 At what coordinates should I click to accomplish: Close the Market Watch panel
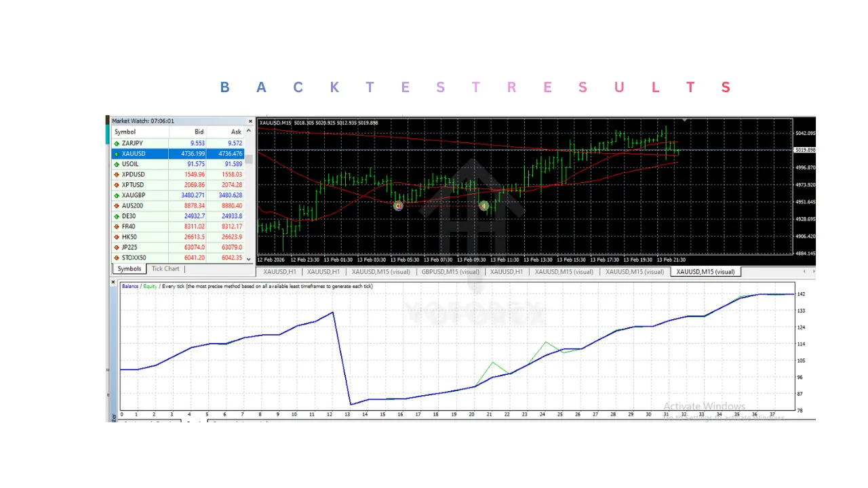point(250,121)
